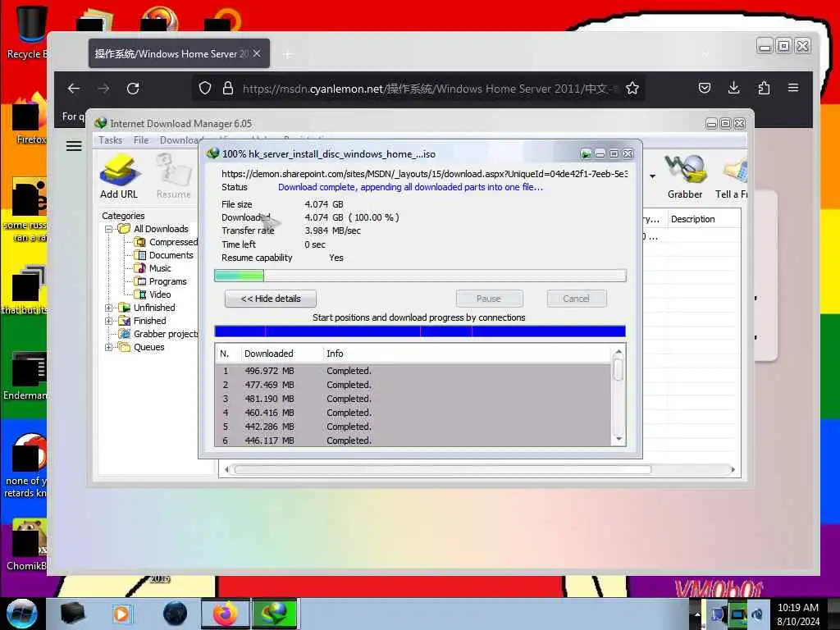This screenshot has width=840, height=630.
Task: Open the Tasks menu in IDM
Action: coord(111,140)
